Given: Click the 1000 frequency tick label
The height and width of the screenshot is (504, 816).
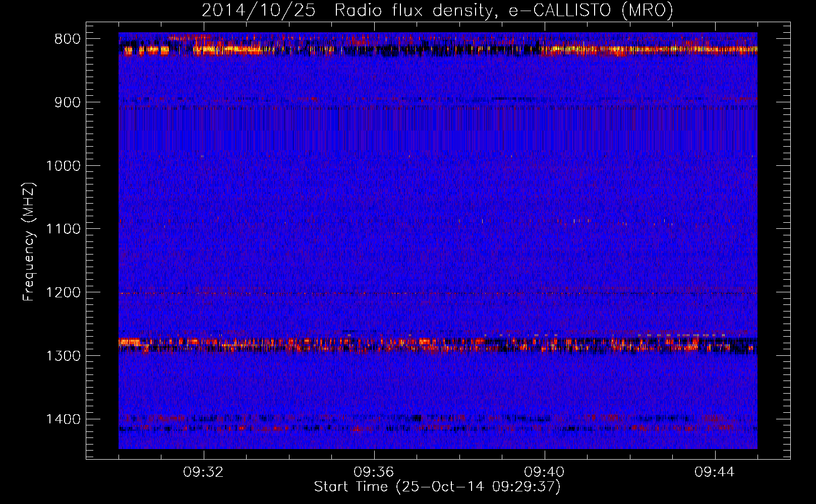Looking at the screenshot, I should pos(63,166).
